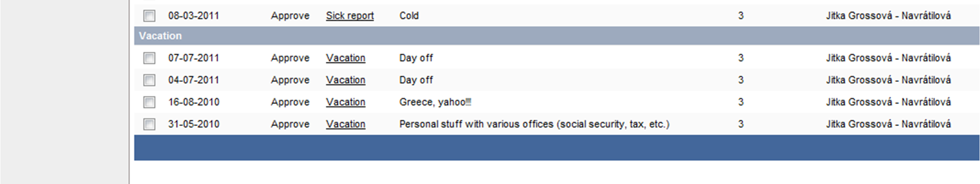This screenshot has height=184, width=980.
Task: Check the 08-03-2011 sick report row checkbox
Action: point(149,16)
